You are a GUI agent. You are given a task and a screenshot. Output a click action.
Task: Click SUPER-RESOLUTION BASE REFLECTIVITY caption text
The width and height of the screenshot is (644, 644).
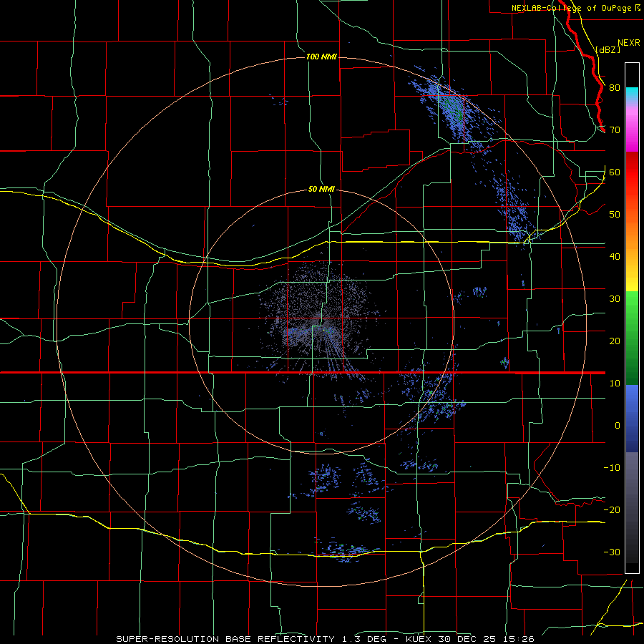pyautogui.click(x=225, y=639)
